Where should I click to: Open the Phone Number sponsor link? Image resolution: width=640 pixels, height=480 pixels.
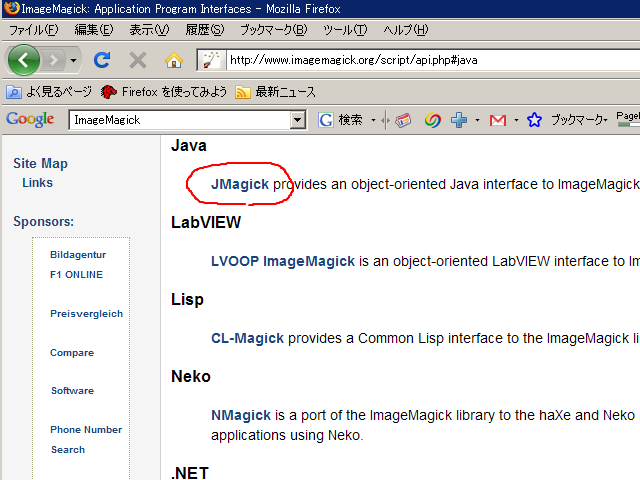86,429
